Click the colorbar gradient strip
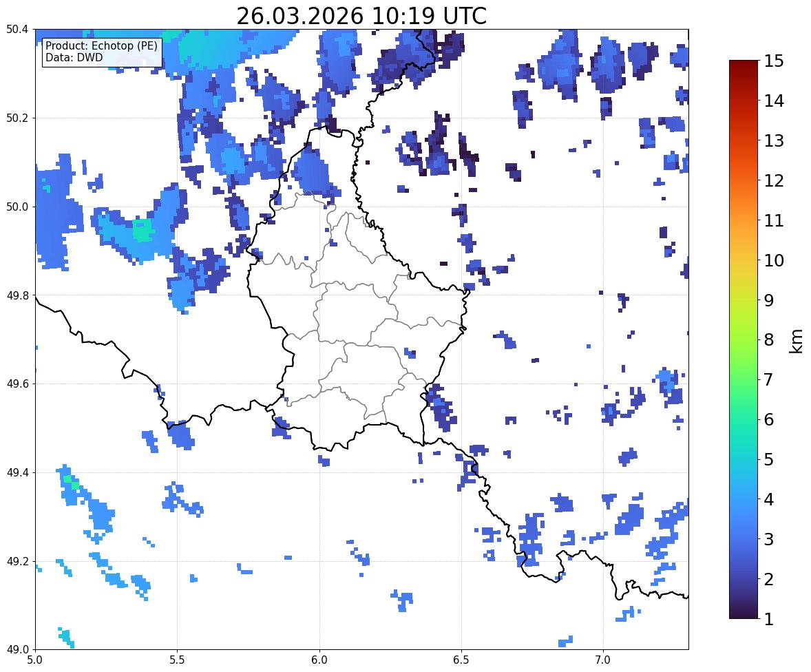Viewport: 811px width, 672px height. click(744, 339)
